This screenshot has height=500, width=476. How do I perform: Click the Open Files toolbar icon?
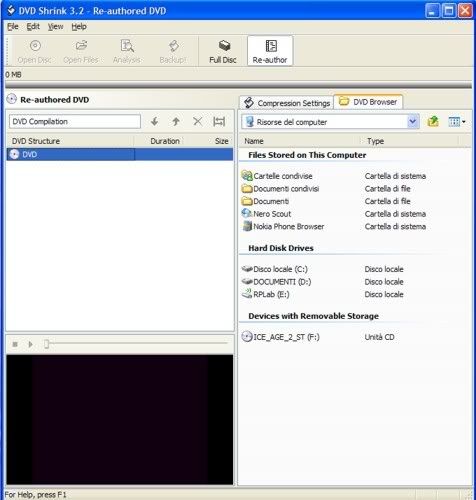(81, 51)
